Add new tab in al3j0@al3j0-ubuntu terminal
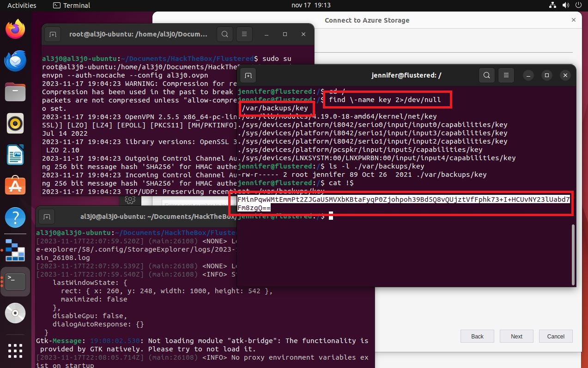 pos(47,216)
